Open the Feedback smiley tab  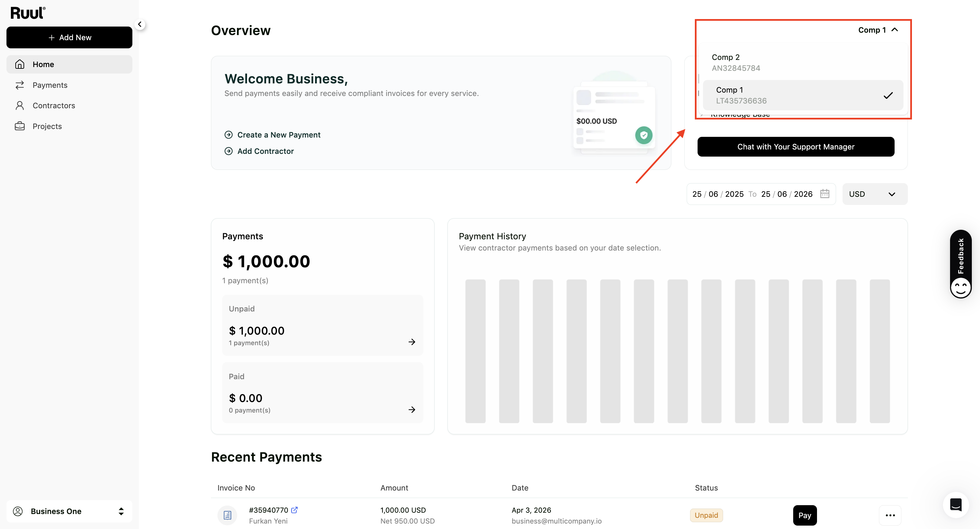[x=961, y=264]
